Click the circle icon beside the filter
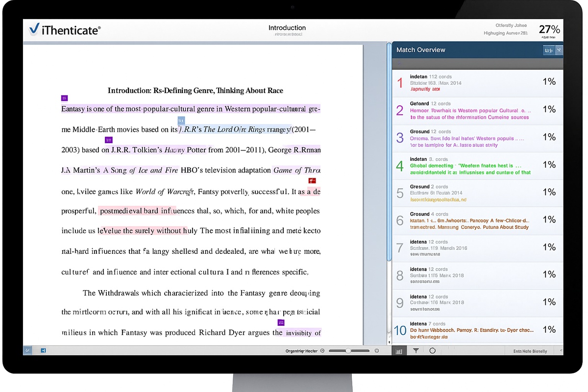Viewport: 588px width, 392px height. (x=432, y=351)
